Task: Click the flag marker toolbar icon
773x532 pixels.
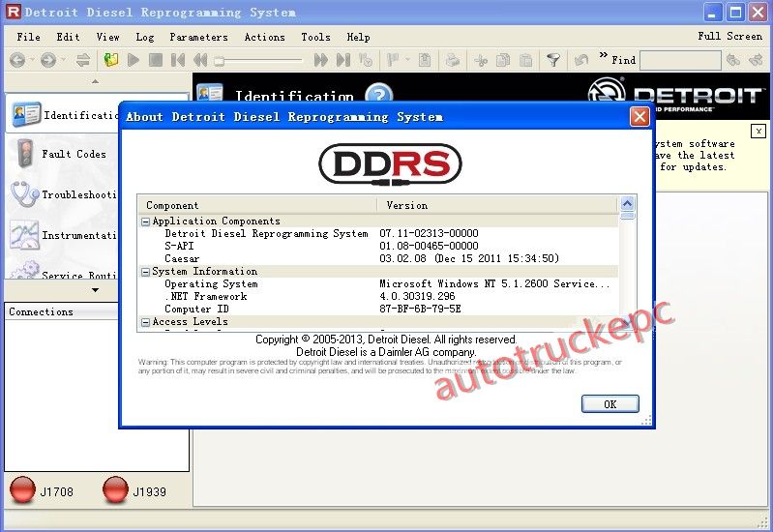Action: click(393, 60)
